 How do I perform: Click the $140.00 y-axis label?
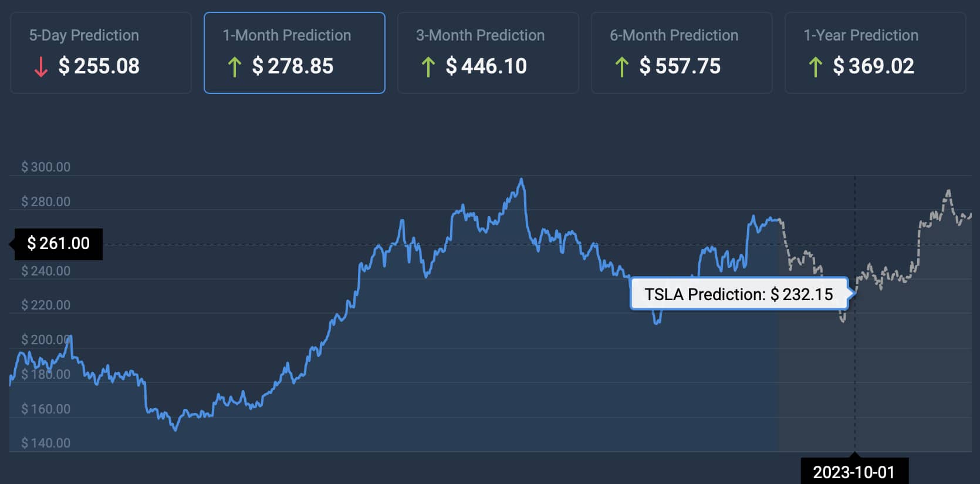46,443
